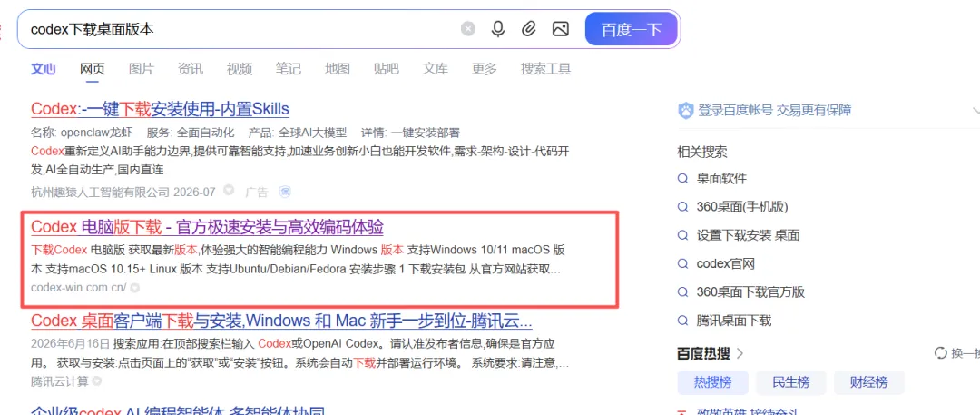Click the 登录百度帐号 交易更有保障 link
This screenshot has height=415, width=980.
(774, 111)
